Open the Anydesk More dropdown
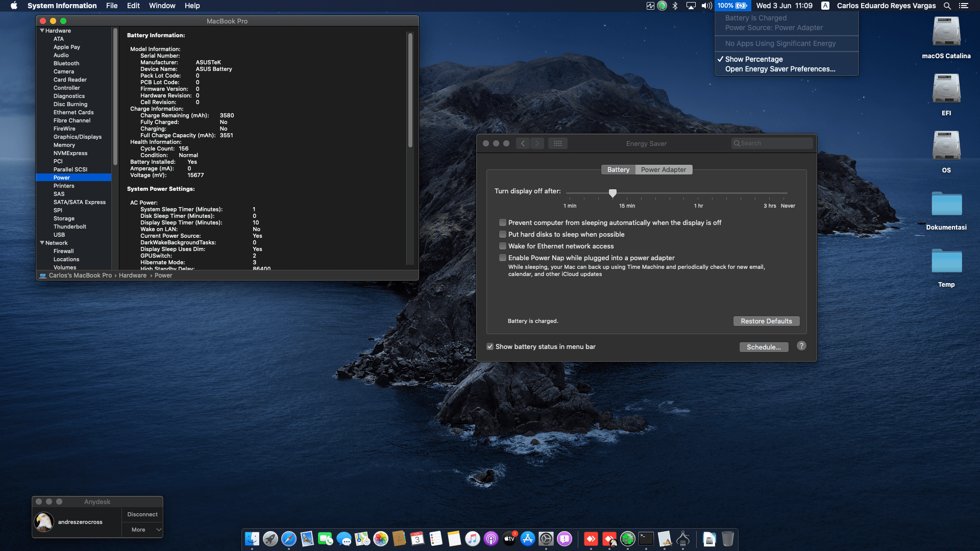Screen dimensions: 980x551 click(142, 530)
